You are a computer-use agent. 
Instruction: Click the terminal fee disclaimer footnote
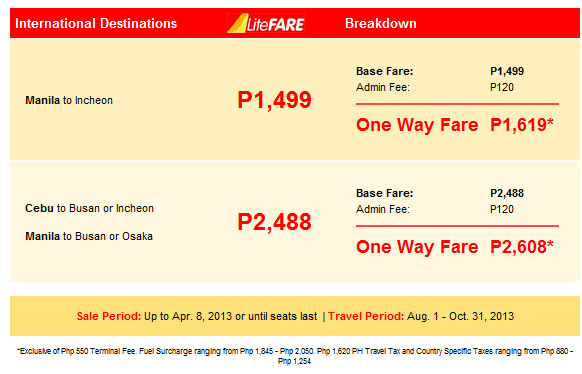[295, 356]
